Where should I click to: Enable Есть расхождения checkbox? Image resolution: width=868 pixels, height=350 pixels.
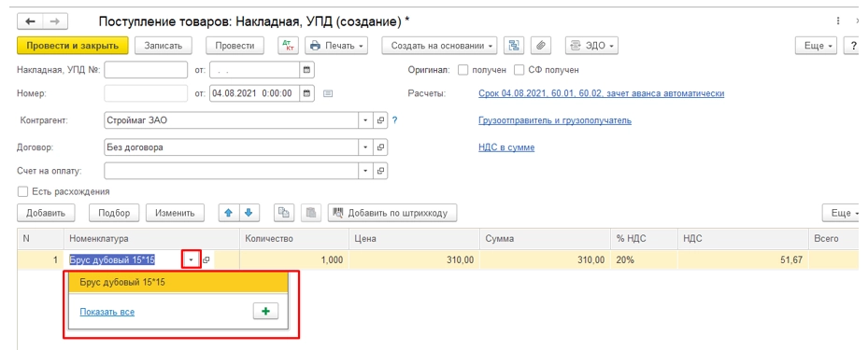(22, 192)
